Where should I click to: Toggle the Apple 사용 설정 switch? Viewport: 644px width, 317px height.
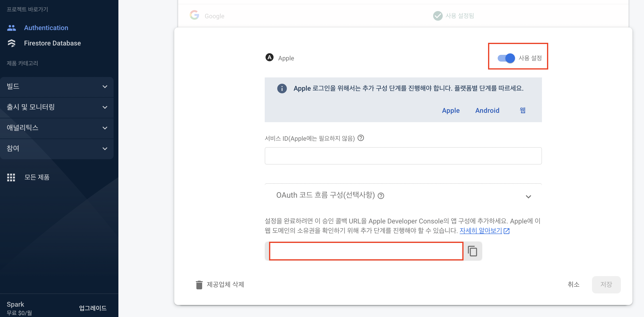coord(506,58)
